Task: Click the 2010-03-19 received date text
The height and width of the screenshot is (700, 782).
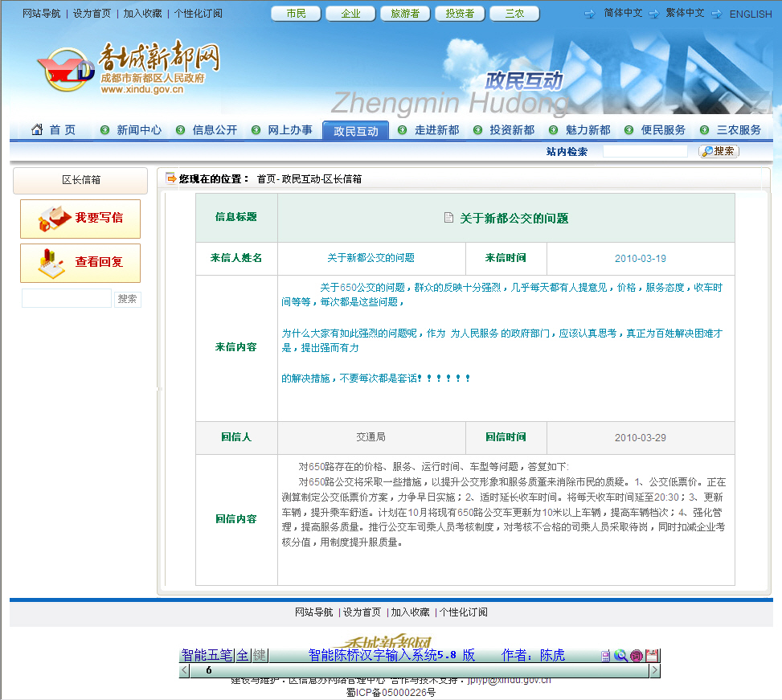Action: [641, 259]
